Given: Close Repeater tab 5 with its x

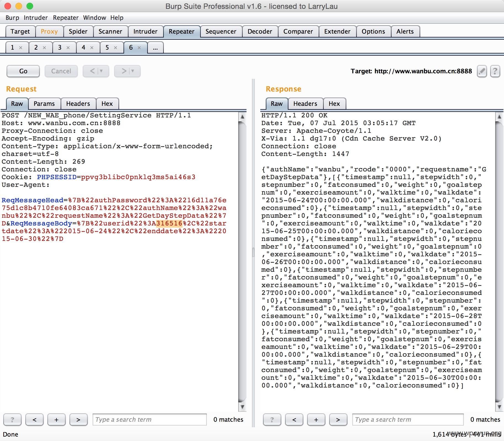Looking at the screenshot, I should point(115,48).
